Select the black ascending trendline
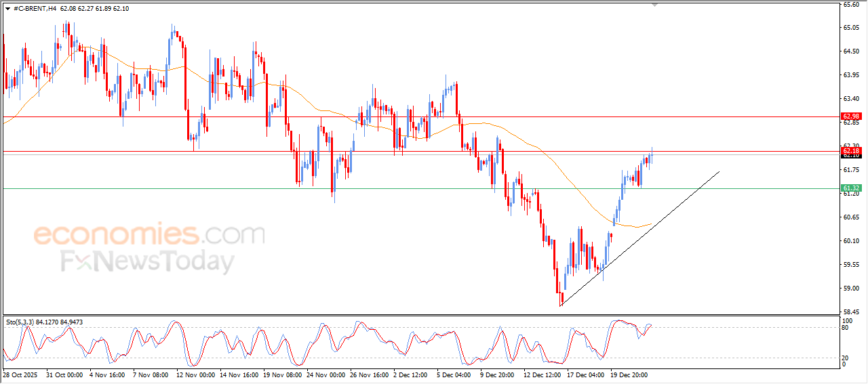 (639, 239)
